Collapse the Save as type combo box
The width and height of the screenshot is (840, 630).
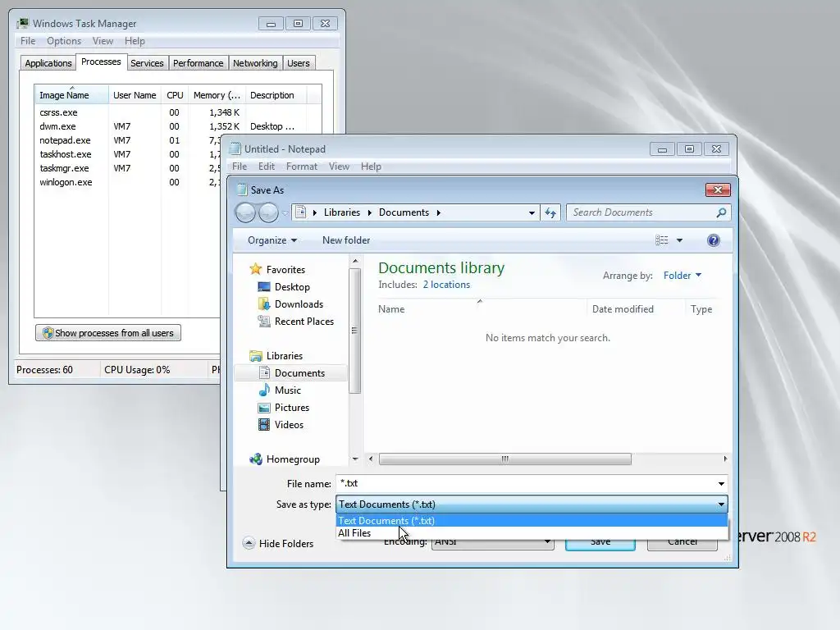[x=721, y=504]
